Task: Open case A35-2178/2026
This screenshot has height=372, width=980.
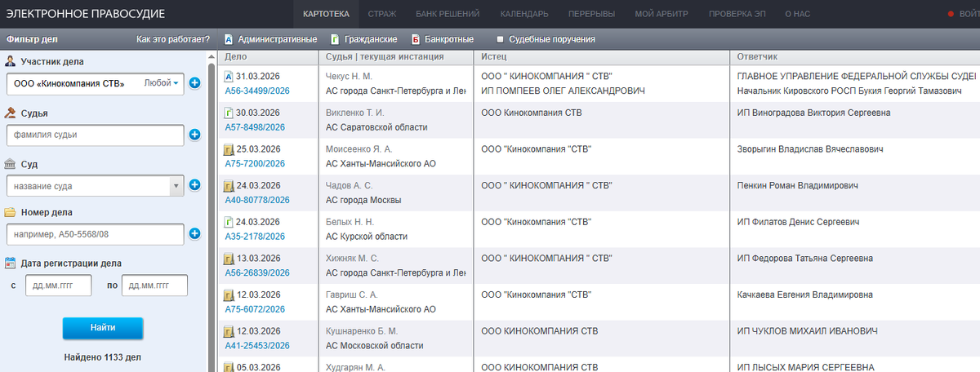Action: click(255, 237)
